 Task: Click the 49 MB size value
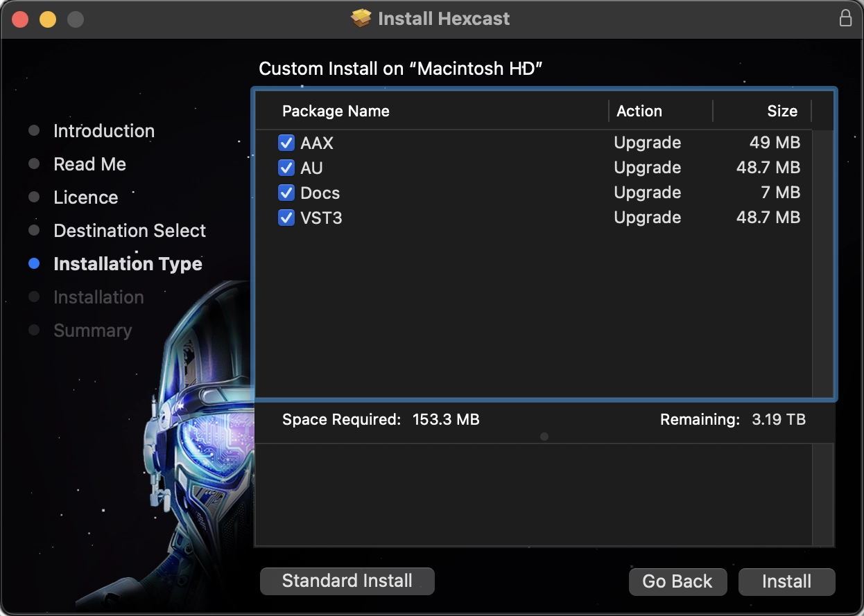[775, 143]
